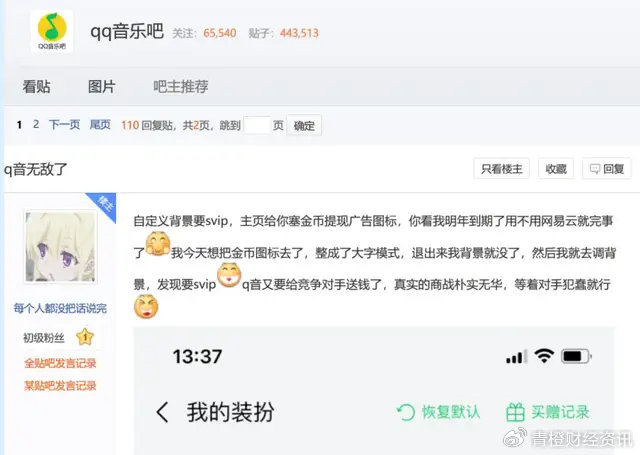The height and width of the screenshot is (455, 640).
Task: Tap the 13:37 clock in screenshot
Action: click(x=198, y=356)
